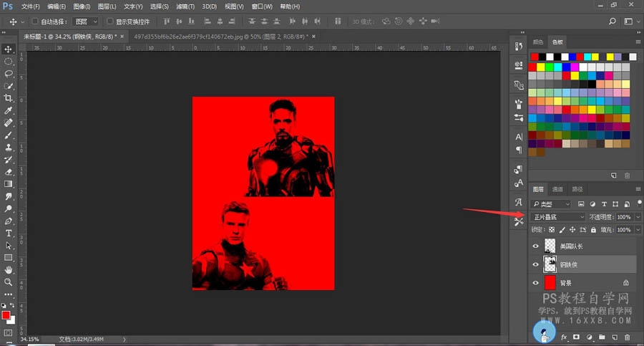This screenshot has width=644, height=346.
Task: Open the opacity 100% dropdown arrow
Action: pyautogui.click(x=638, y=217)
